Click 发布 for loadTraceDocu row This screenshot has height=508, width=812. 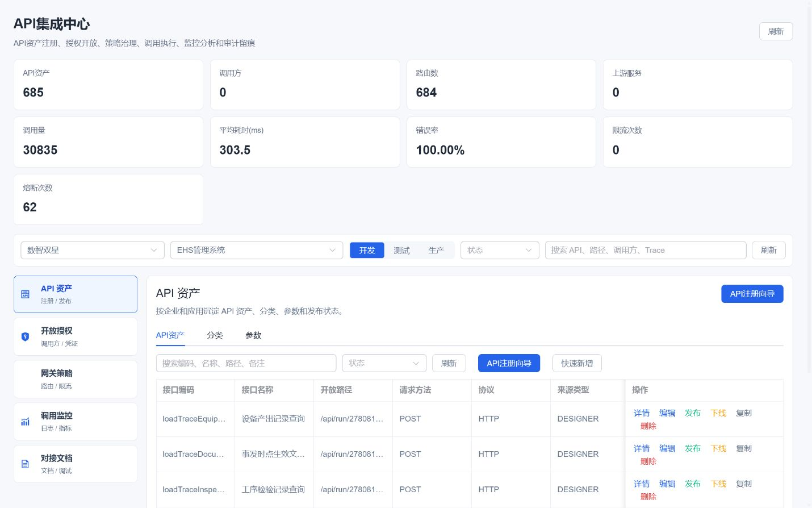[693, 448]
